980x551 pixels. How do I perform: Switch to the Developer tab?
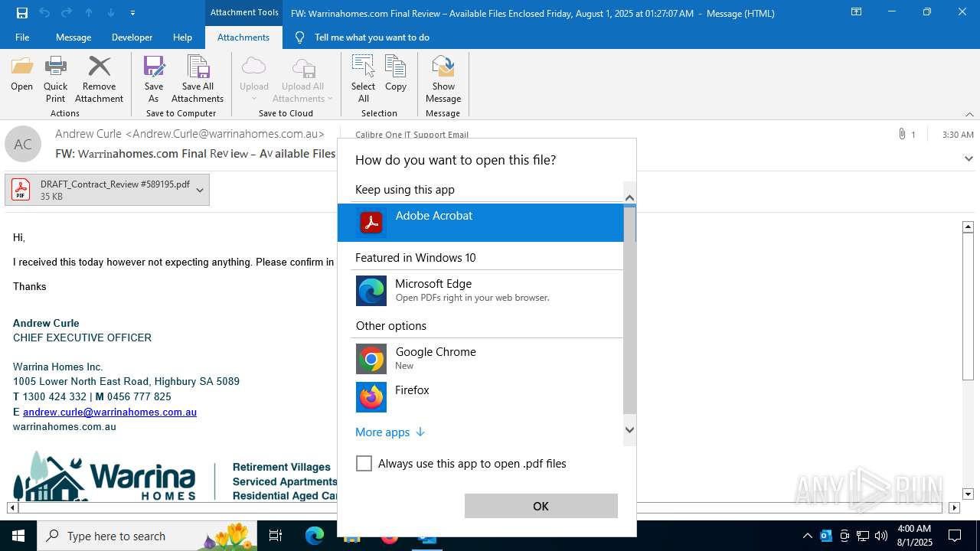pyautogui.click(x=132, y=37)
